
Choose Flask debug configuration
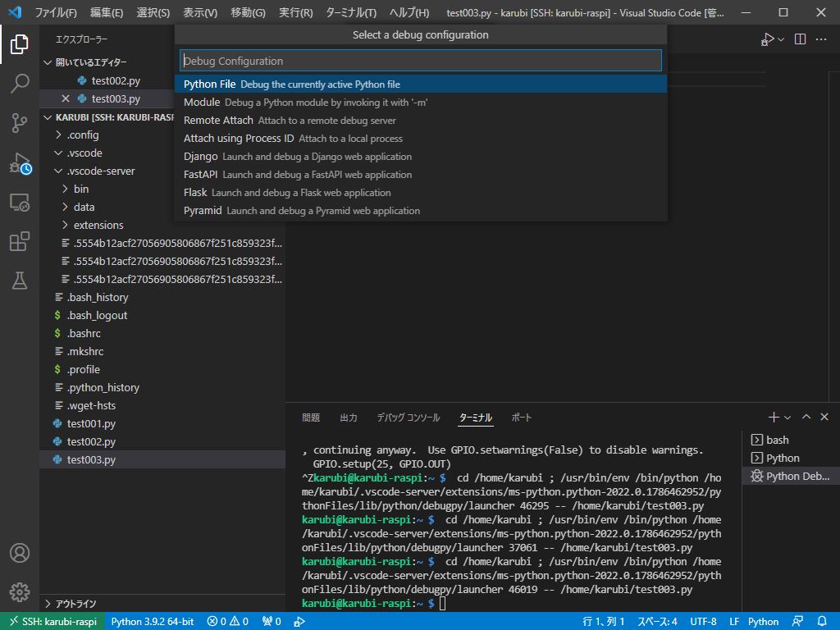421,192
